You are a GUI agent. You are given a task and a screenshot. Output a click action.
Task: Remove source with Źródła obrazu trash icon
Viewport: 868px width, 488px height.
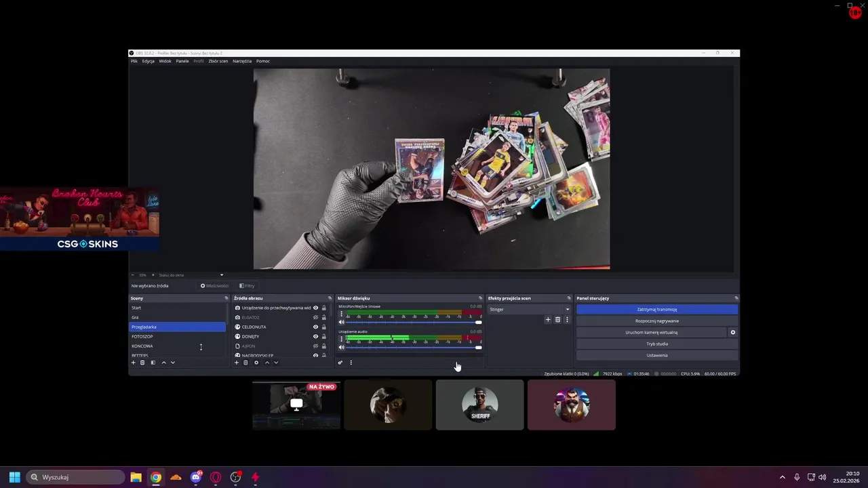click(245, 363)
